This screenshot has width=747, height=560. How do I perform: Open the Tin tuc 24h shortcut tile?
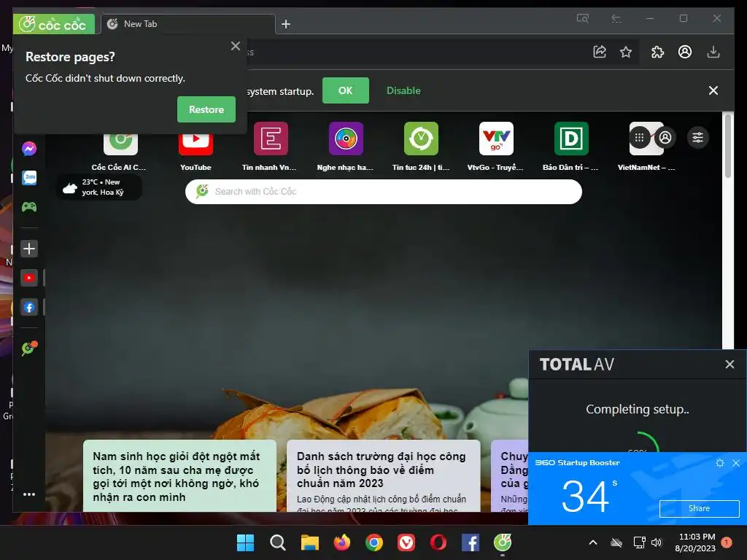click(421, 147)
